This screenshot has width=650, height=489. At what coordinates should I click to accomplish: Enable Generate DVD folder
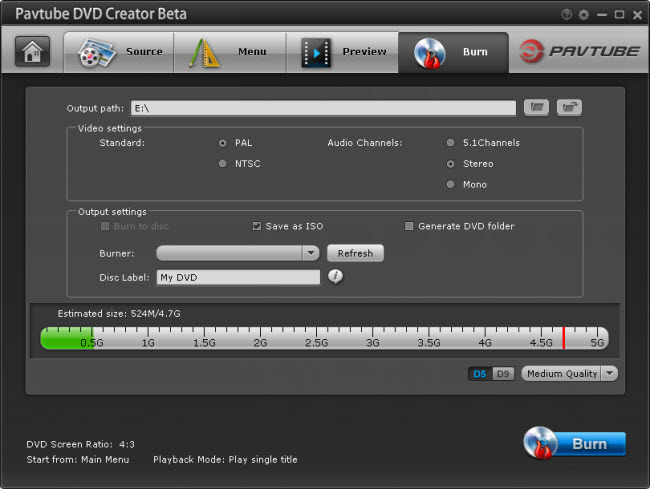coord(409,226)
